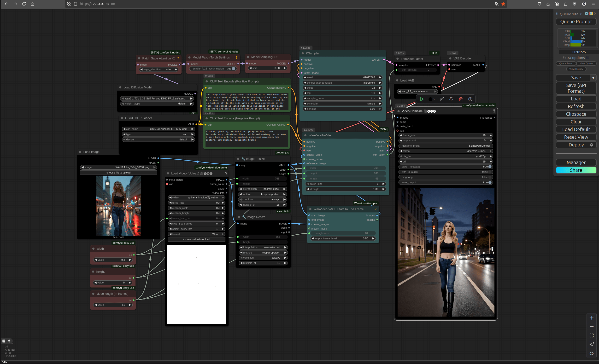Open ComfyUI settings gear in queue panel
Image resolution: width=599 pixels, height=364 pixels.
coord(586,14)
